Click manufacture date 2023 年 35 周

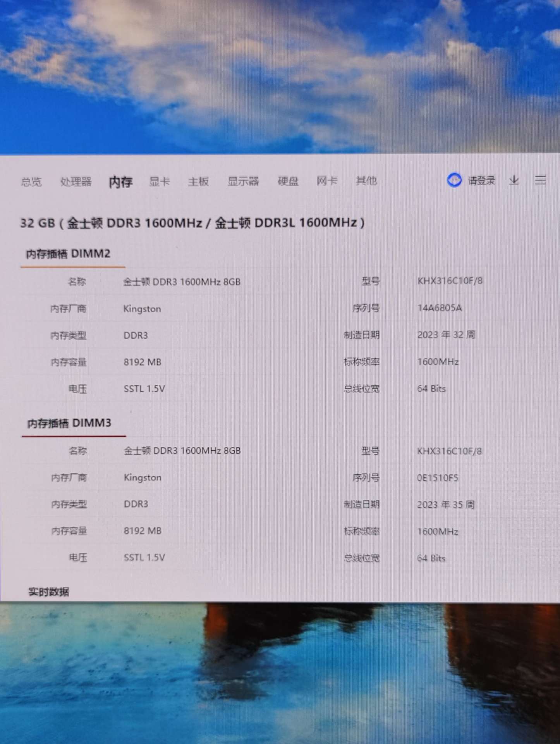click(x=446, y=505)
